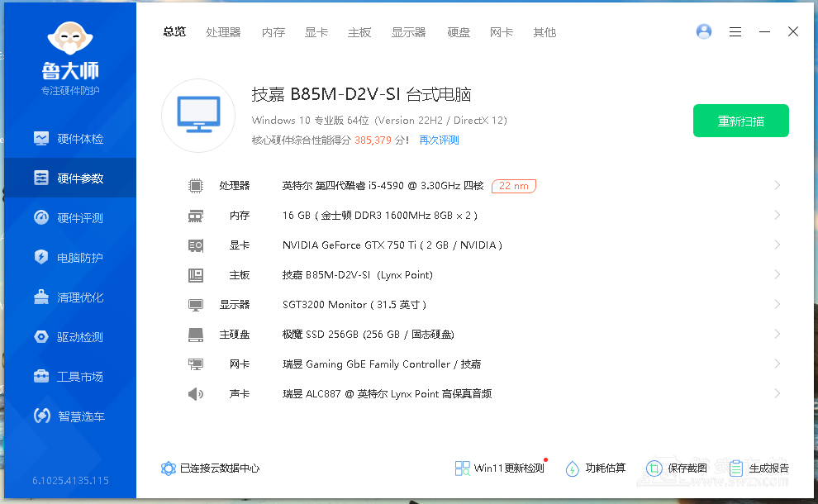Viewport: 818px width, 504px height.
Task: Click the 再次评测 link
Action: click(x=439, y=140)
